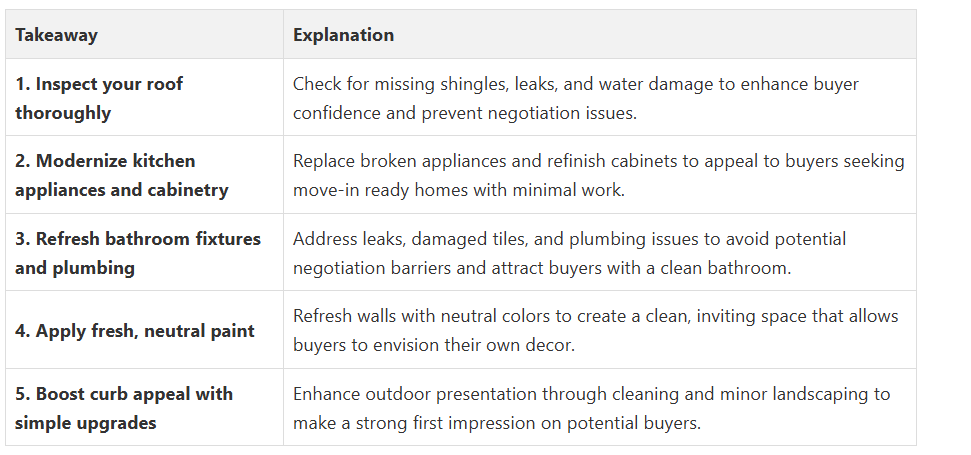Click the damaged tiles explanation cell

(569, 253)
